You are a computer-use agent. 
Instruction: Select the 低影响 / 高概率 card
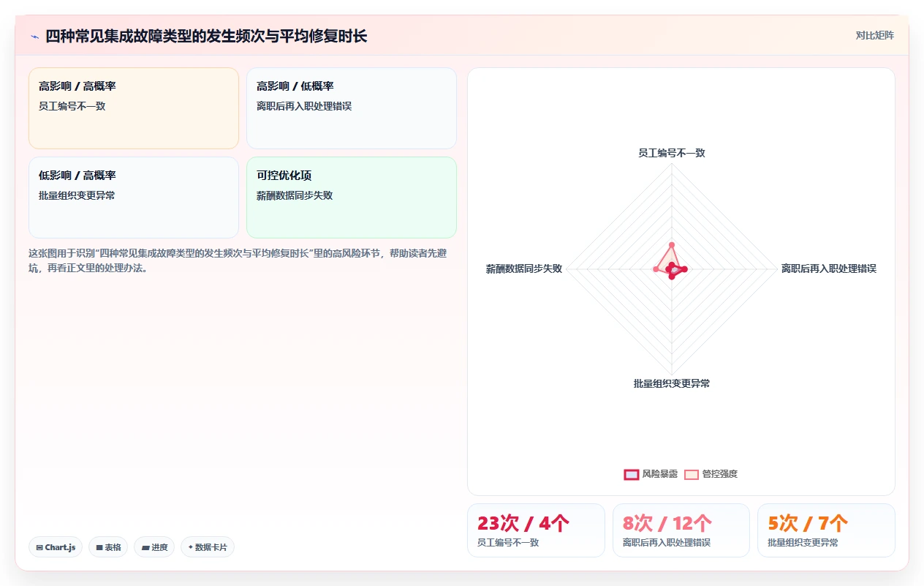134,198
